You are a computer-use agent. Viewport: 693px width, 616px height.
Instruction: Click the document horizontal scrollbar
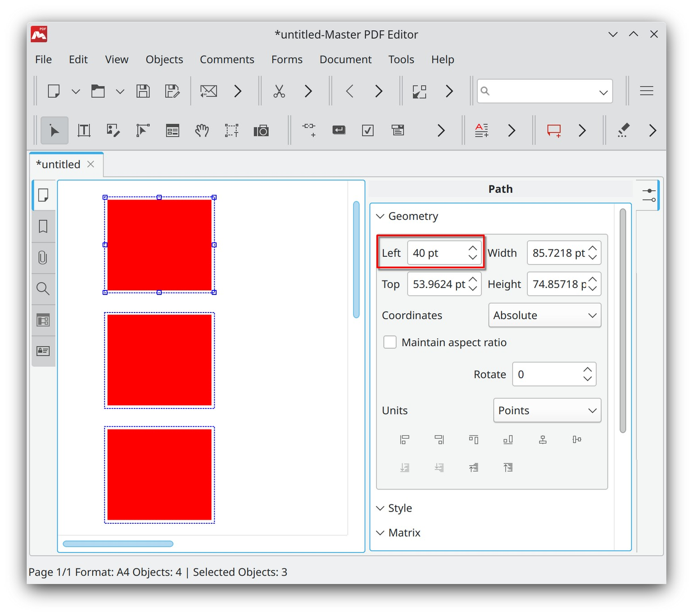pos(118,544)
